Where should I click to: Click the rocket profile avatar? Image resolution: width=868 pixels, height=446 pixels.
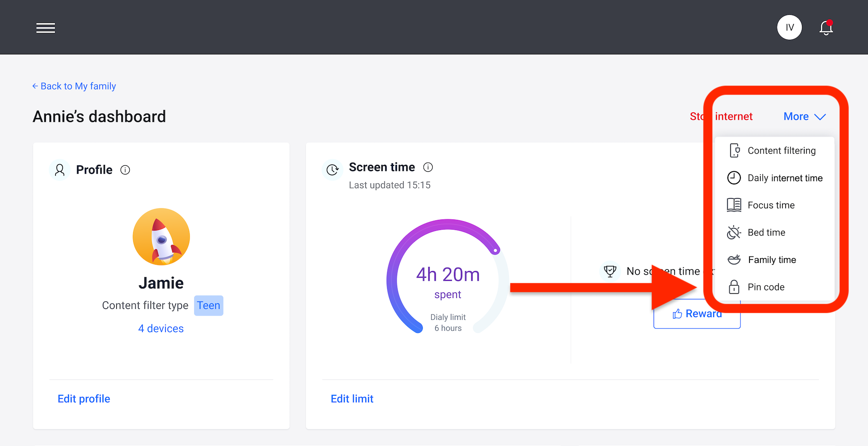[161, 236]
